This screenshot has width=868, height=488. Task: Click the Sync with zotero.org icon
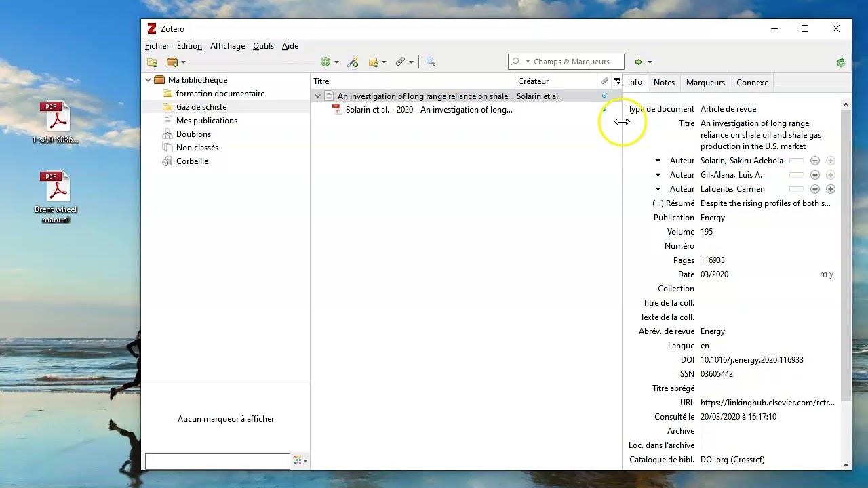841,62
